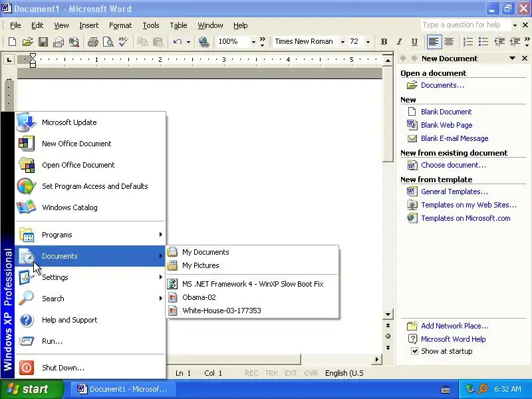This screenshot has width=532, height=399.
Task: Open MS .NET Framework 4 recent item
Action: point(252,284)
